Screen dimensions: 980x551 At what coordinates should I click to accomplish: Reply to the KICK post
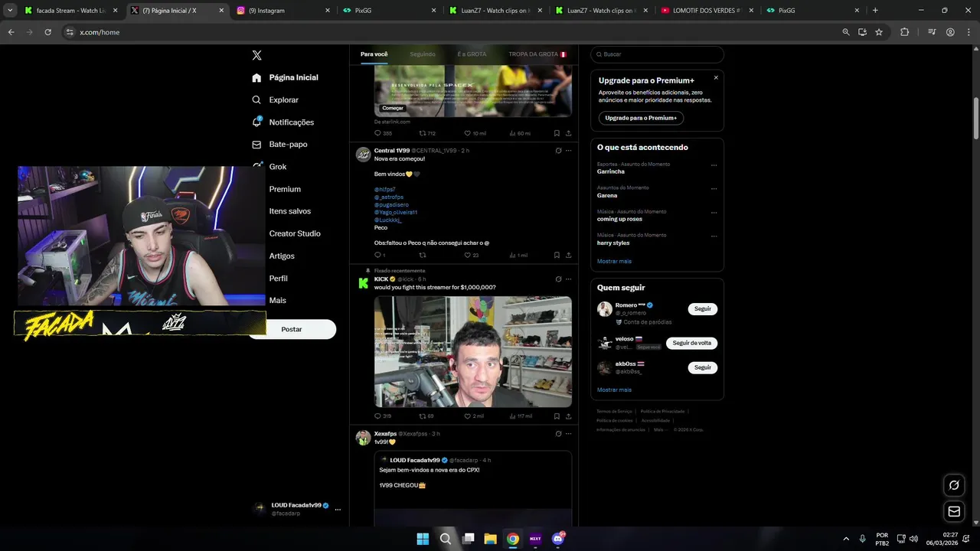377,416
